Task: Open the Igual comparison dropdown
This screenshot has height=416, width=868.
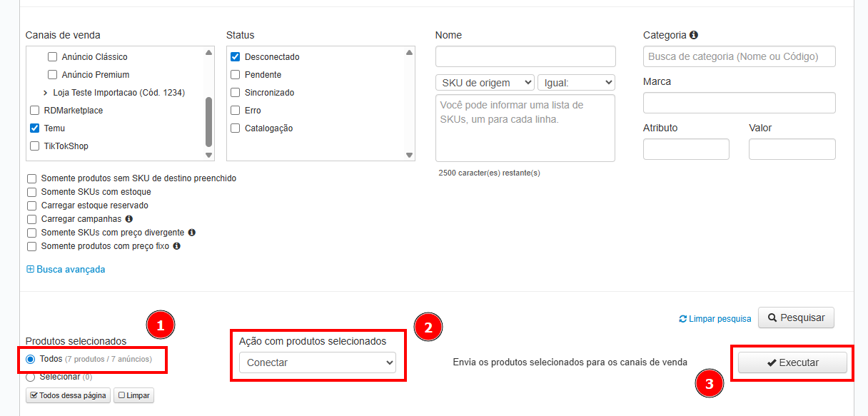Action: tap(575, 83)
